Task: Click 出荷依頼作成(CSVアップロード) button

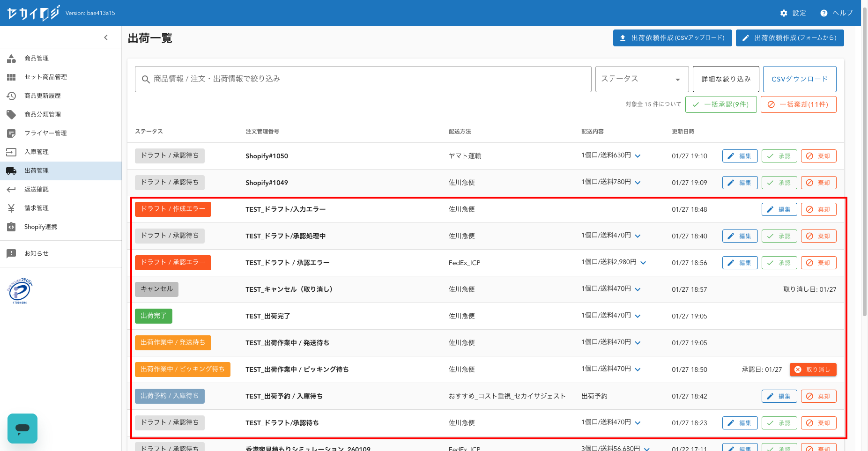Action: pyautogui.click(x=672, y=38)
